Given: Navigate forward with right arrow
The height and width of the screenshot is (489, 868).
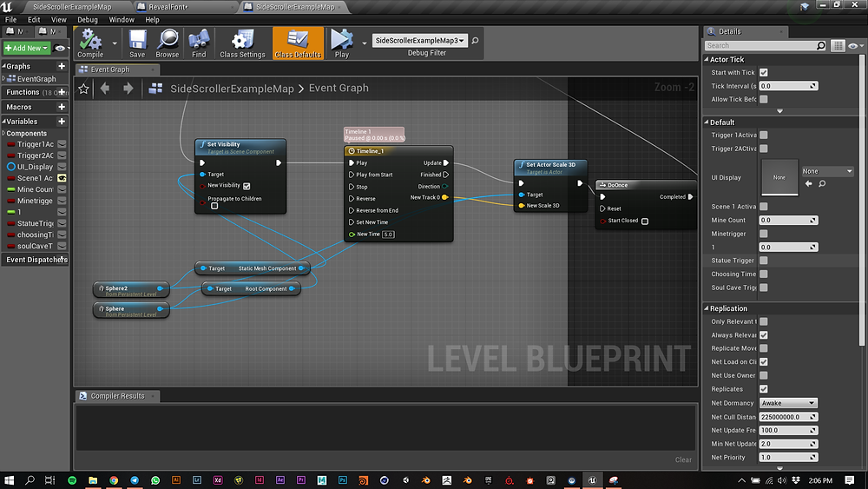Looking at the screenshot, I should 128,88.
